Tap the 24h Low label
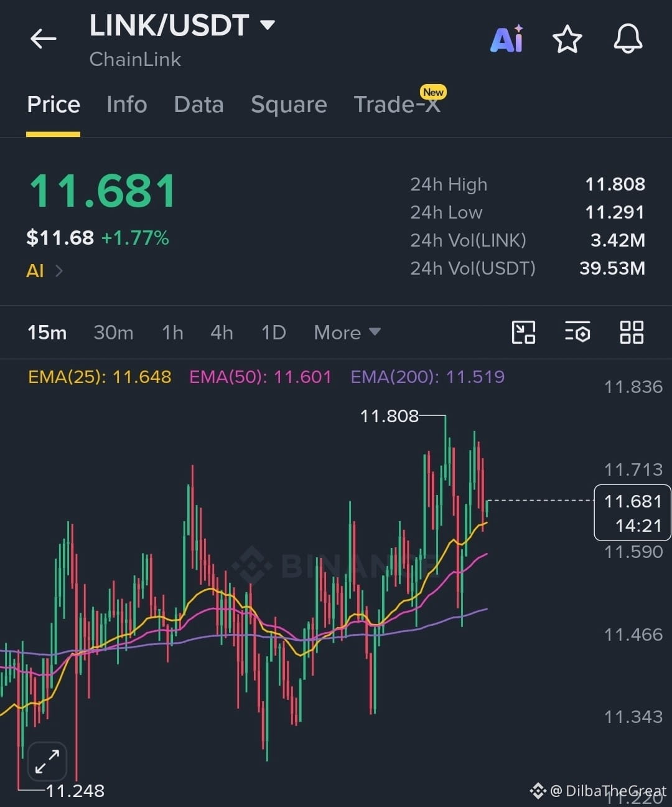This screenshot has height=807, width=672. 446,212
